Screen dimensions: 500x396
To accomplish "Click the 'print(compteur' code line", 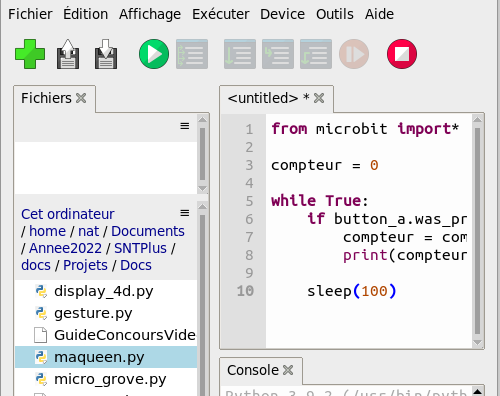I will pyautogui.click(x=405, y=255).
